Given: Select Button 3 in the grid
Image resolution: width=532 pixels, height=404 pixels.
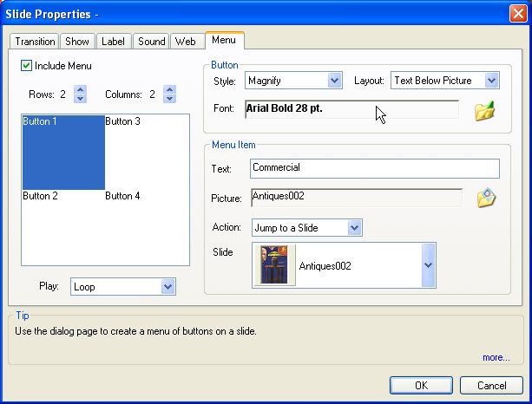Looking at the screenshot, I should coord(147,153).
